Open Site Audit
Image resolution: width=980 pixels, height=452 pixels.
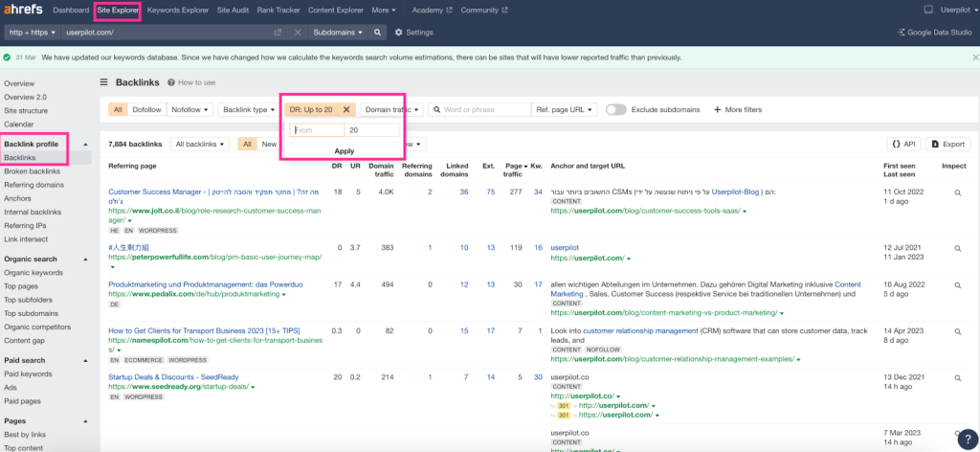click(233, 10)
